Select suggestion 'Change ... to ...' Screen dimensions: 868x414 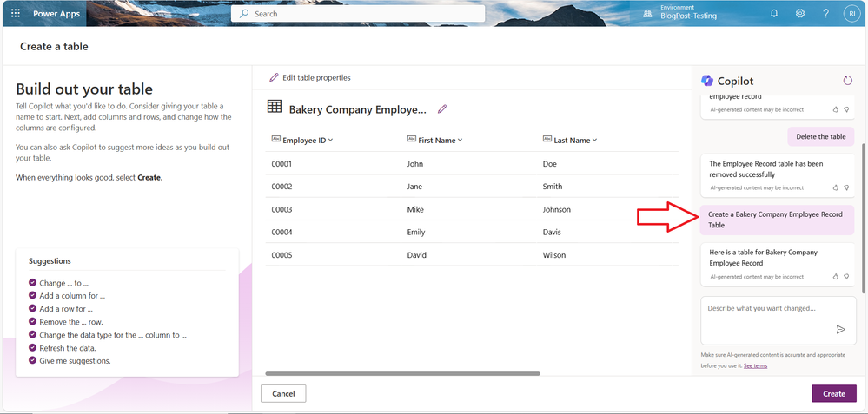pos(60,283)
